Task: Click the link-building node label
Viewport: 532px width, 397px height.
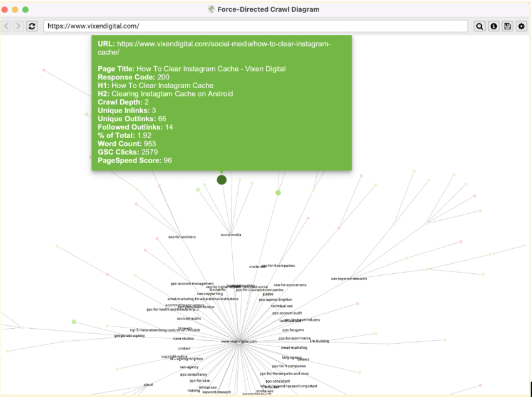Action: pyautogui.click(x=319, y=341)
